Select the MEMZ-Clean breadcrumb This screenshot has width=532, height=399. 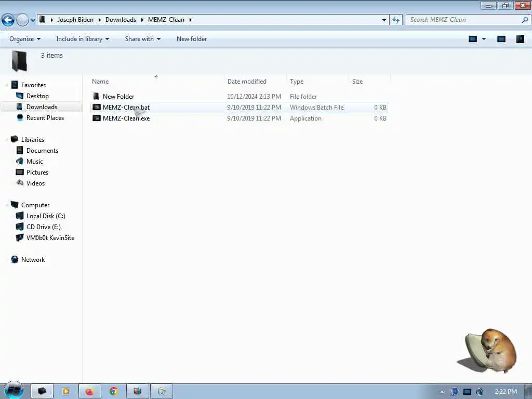pyautogui.click(x=166, y=20)
